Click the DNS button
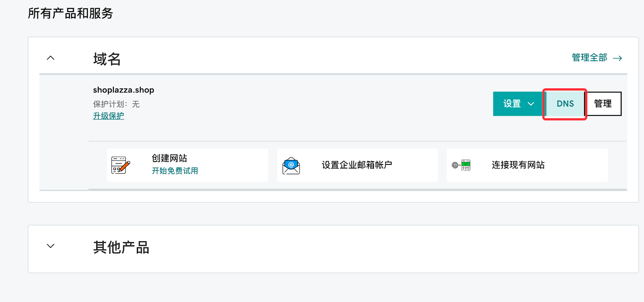Viewport: 644px width, 302px height. [x=565, y=104]
